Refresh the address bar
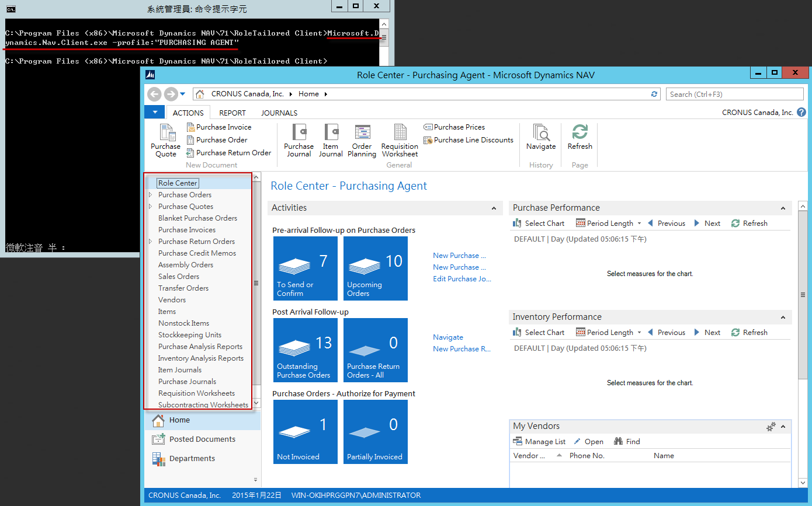This screenshot has width=812, height=506. click(654, 94)
